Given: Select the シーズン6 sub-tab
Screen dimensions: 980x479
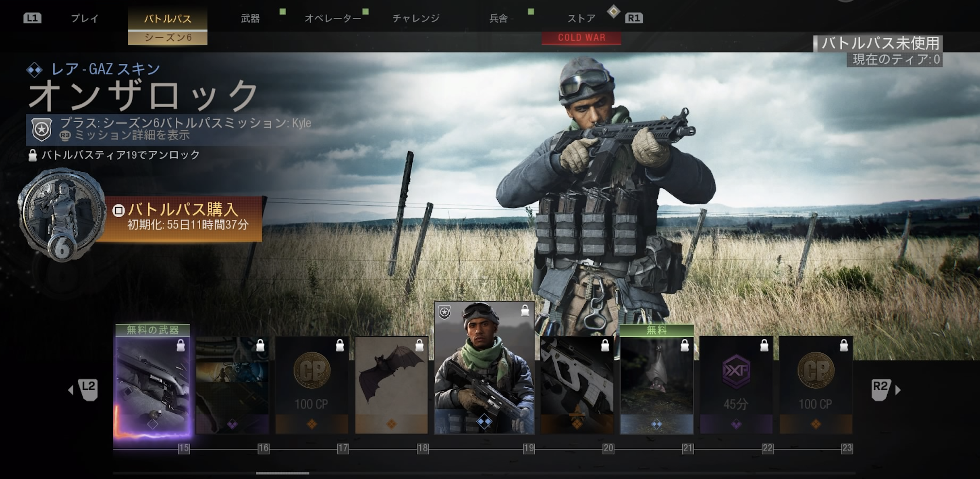Looking at the screenshot, I should 168,37.
